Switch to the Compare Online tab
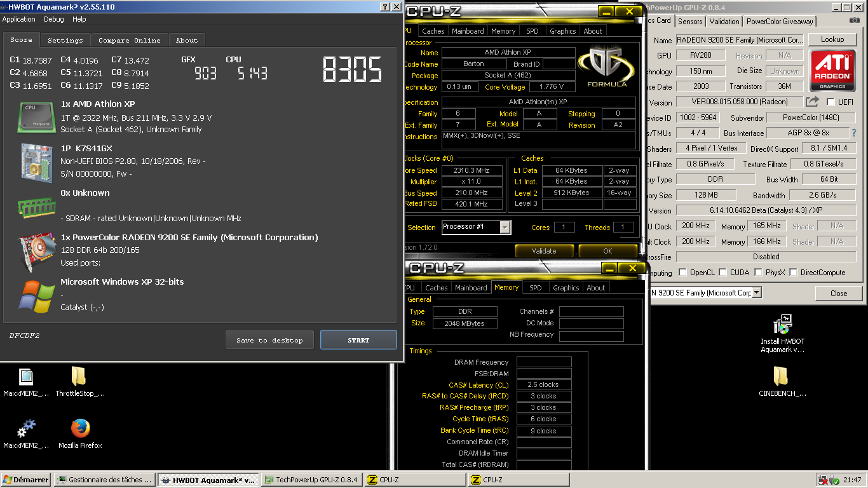868x488 pixels. [130, 40]
